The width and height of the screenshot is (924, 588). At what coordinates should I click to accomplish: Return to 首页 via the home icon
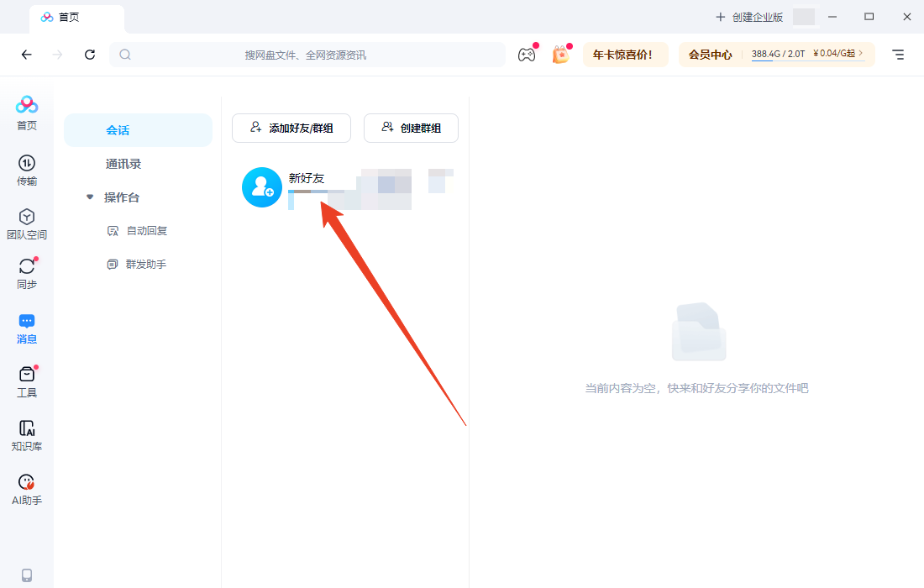click(x=26, y=112)
